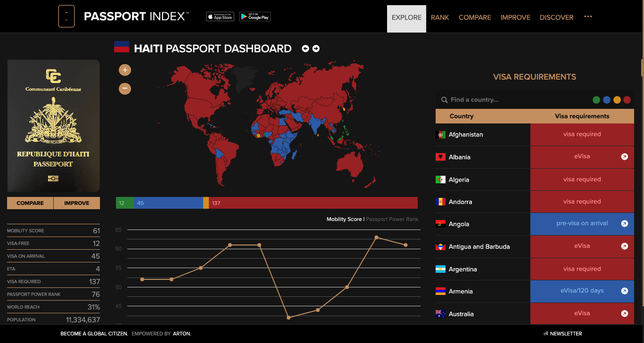This screenshot has width=644, height=343.
Task: Open Antigua and Barbuda eVisa link arrow
Action: (625, 246)
